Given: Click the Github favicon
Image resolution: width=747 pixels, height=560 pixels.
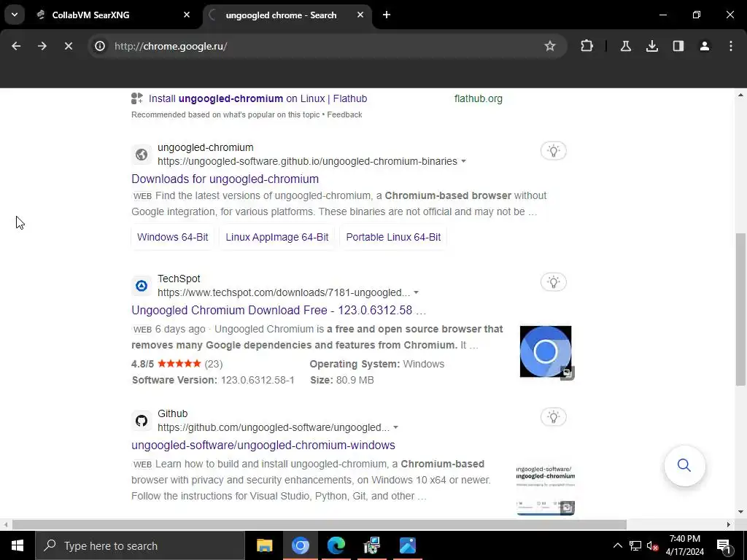Looking at the screenshot, I should point(142,421).
